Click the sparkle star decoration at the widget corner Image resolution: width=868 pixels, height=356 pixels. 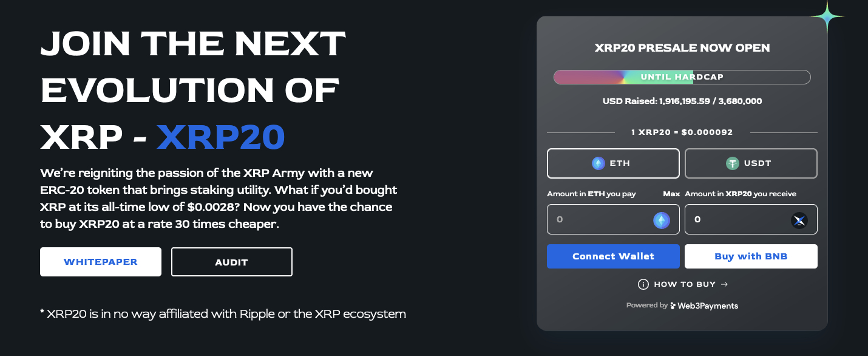coord(827,17)
